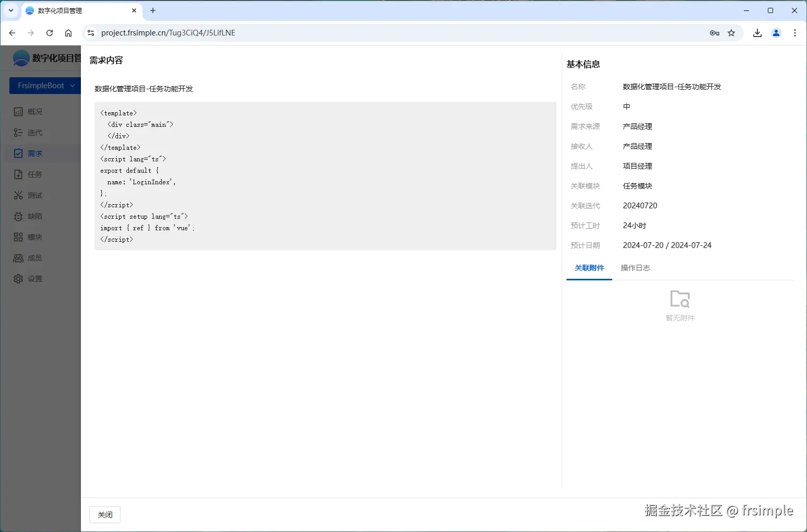
Task: Open the browser tab search chevron
Action: tap(10, 10)
